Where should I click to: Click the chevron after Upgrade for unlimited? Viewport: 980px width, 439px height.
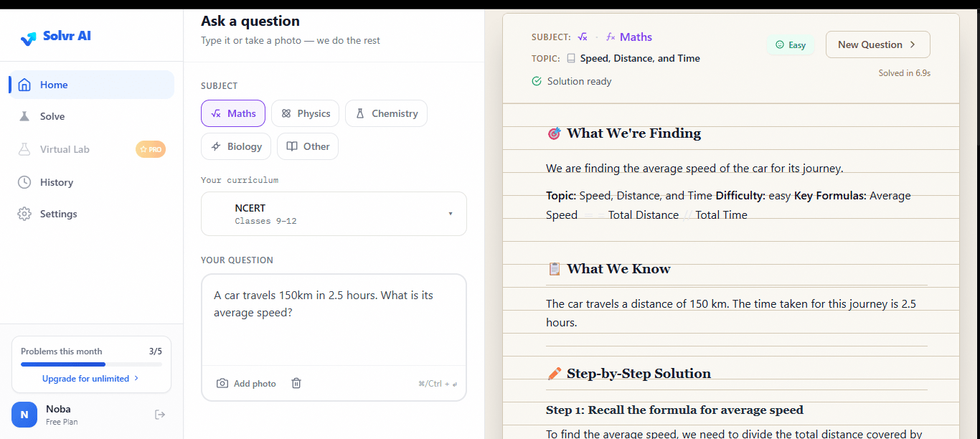(x=136, y=379)
